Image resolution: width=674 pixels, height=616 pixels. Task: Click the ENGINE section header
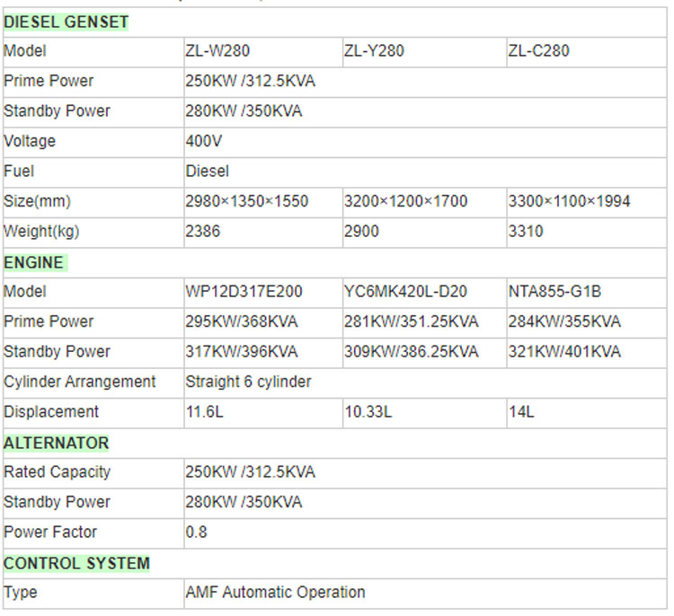(35, 262)
